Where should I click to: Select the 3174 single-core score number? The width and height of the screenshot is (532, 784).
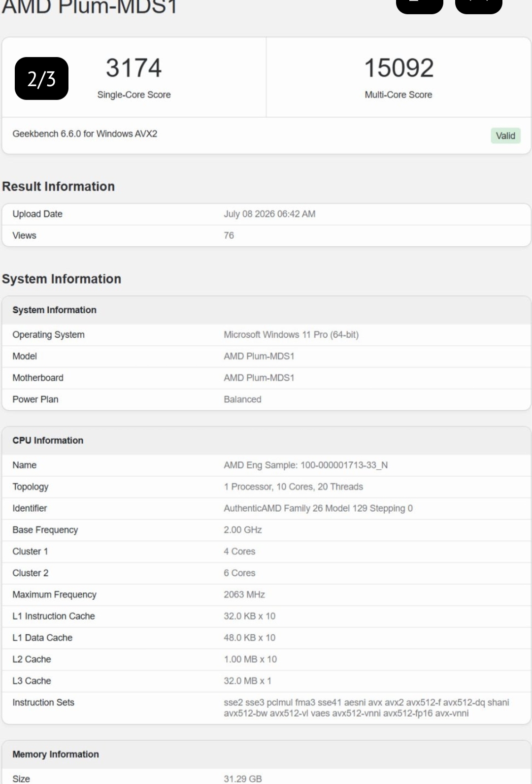(134, 68)
